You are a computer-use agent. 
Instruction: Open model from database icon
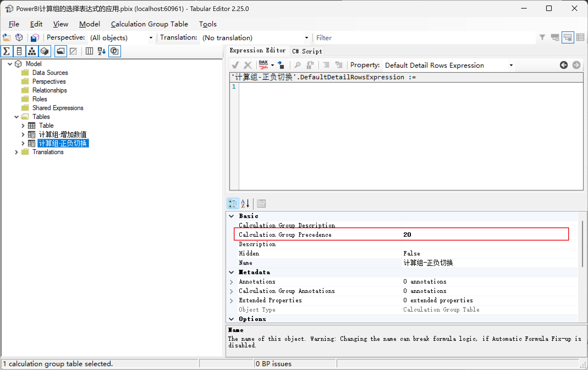[x=19, y=37]
